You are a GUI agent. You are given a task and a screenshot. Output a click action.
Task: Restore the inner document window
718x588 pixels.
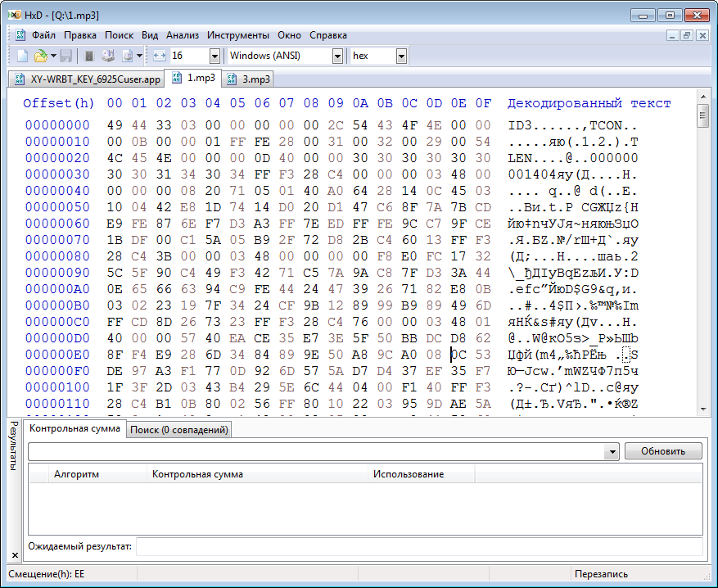coord(687,35)
